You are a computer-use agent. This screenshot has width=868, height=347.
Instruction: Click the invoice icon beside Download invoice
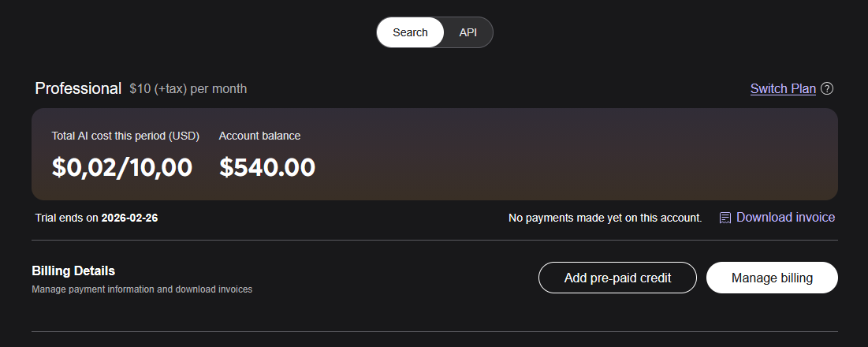pyautogui.click(x=725, y=218)
